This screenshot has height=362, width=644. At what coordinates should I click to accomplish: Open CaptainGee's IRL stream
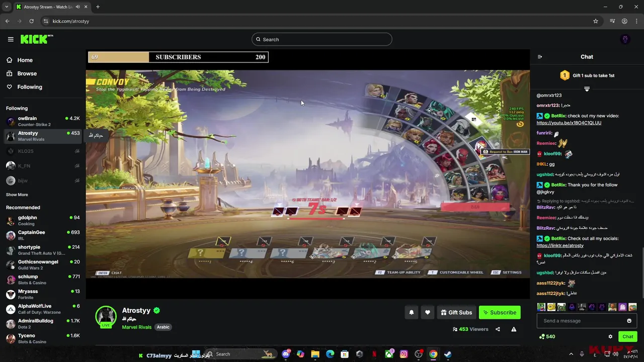click(x=43, y=235)
